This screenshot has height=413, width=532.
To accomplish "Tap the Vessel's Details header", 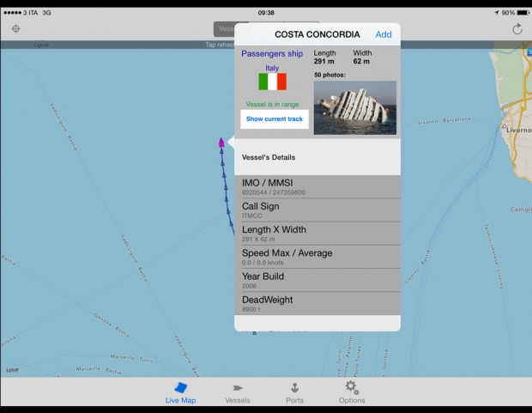I will pyautogui.click(x=269, y=157).
